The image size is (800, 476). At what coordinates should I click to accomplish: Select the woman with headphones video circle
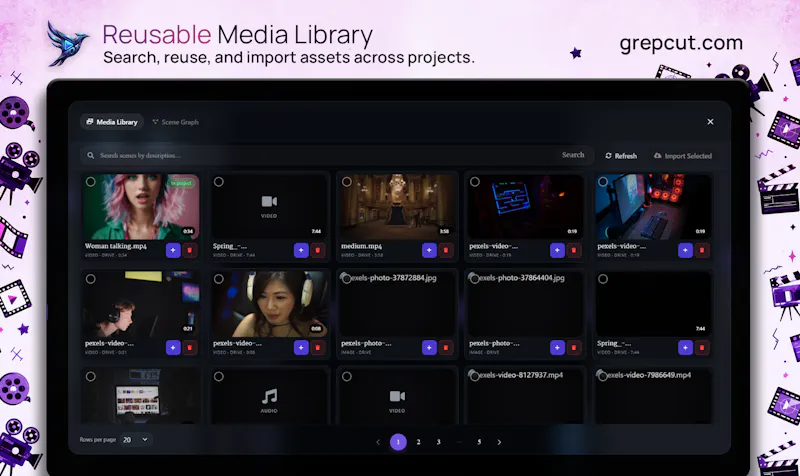(219, 279)
